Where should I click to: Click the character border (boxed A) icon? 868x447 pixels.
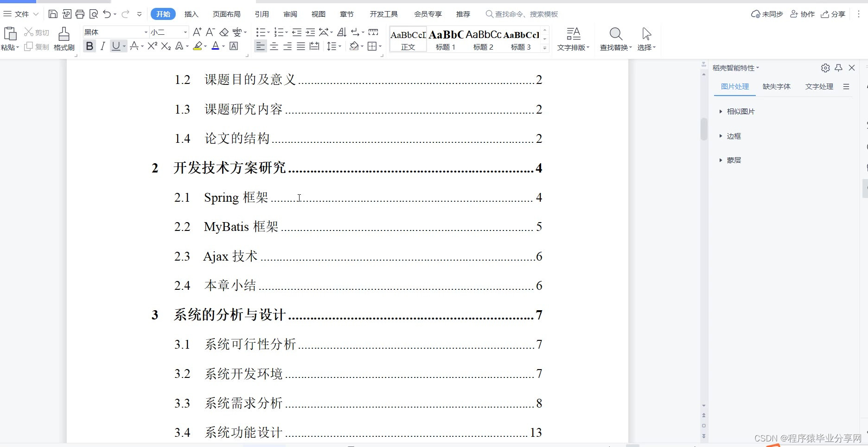pyautogui.click(x=234, y=46)
